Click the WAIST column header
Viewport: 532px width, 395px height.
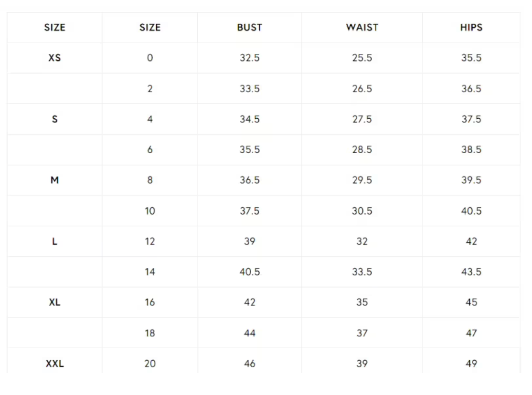(362, 28)
